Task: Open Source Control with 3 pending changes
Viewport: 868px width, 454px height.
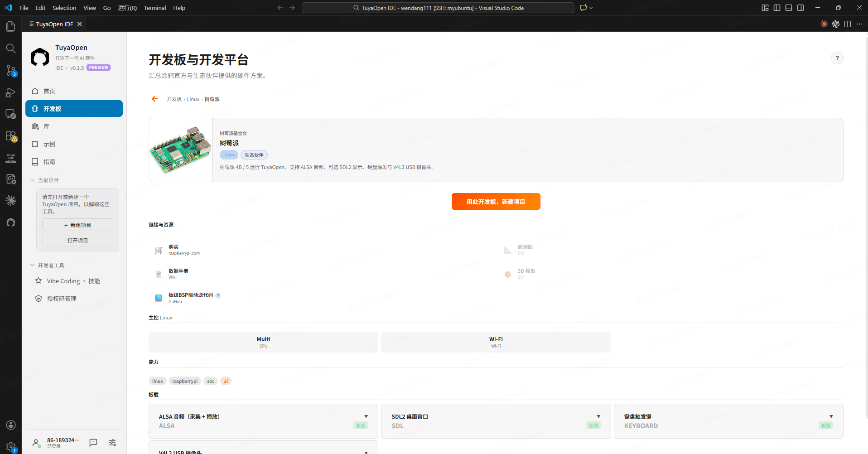Action: coord(10,70)
